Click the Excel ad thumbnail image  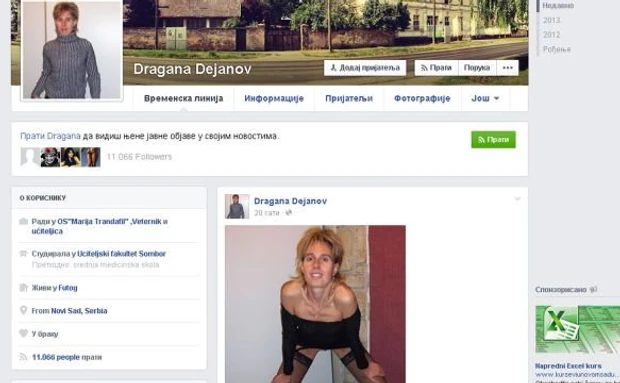pyautogui.click(x=577, y=329)
